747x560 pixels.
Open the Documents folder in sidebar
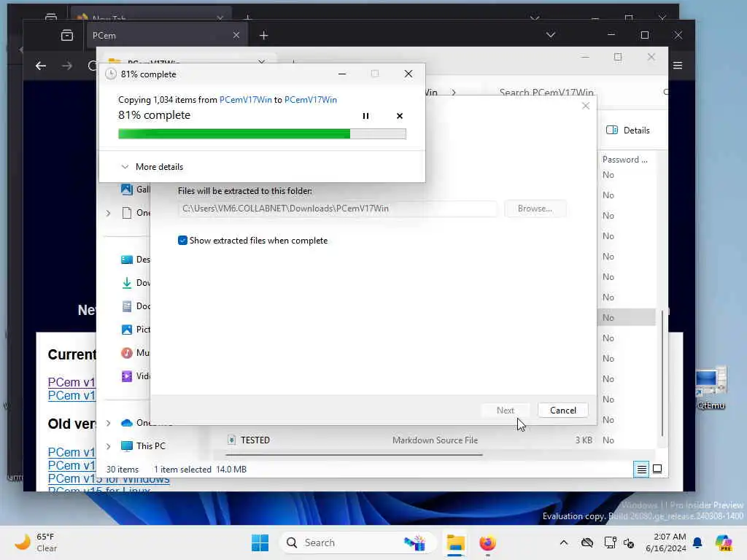click(135, 306)
